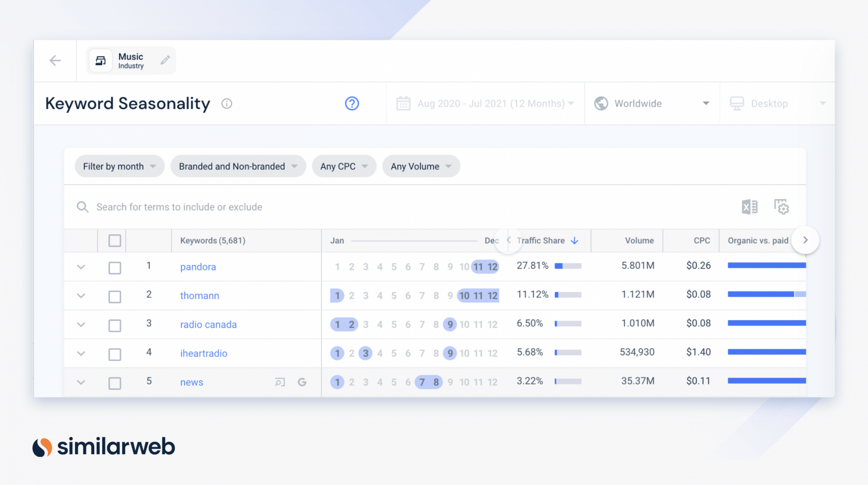Image resolution: width=868 pixels, height=485 pixels.
Task: Click the next columns right arrow
Action: tap(806, 240)
